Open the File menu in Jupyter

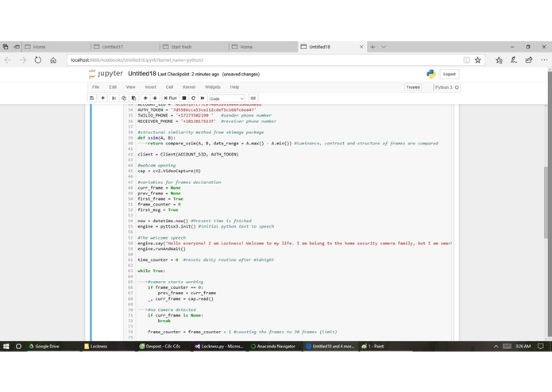pos(96,86)
